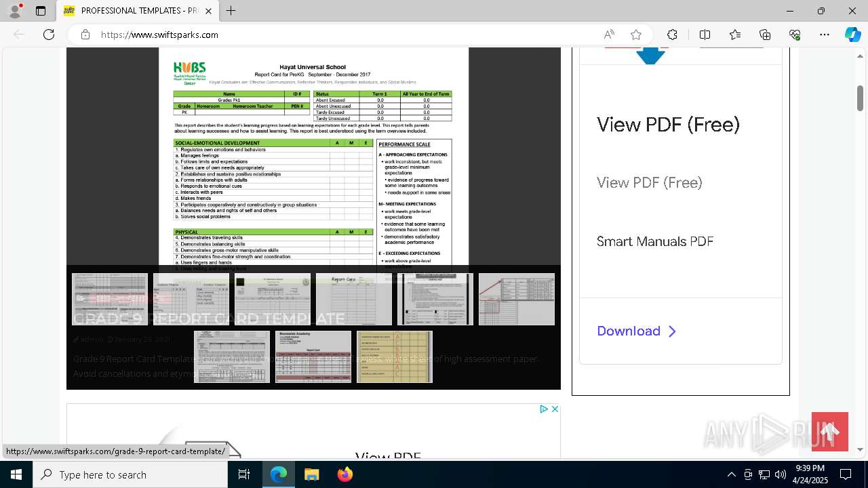The image size is (868, 488).
Task: Toggle Split screen view
Action: (x=705, y=35)
